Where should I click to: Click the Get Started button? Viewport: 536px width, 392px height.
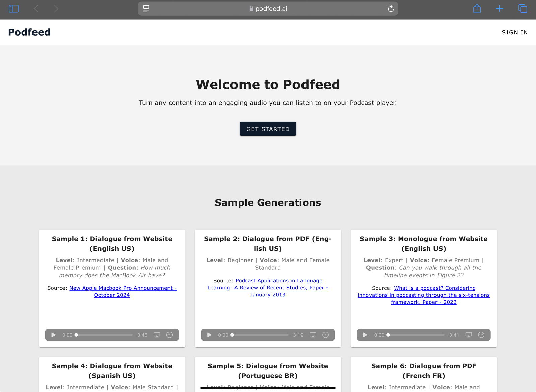pos(268,129)
